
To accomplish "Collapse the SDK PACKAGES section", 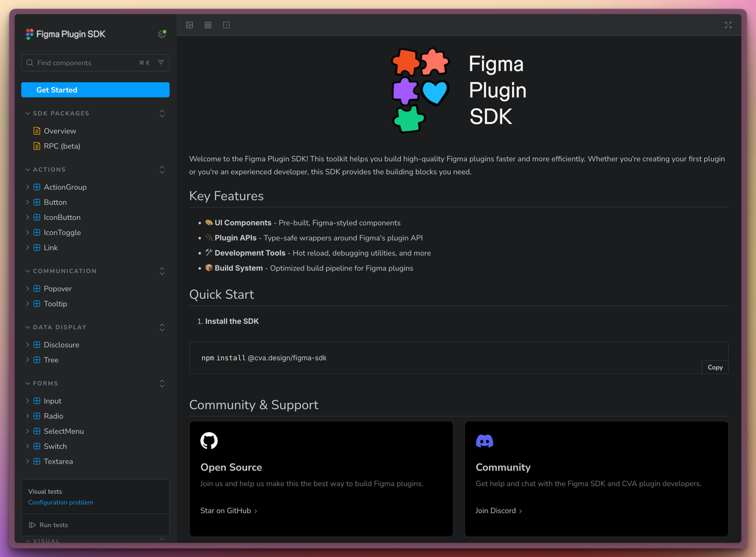I will pos(57,114).
